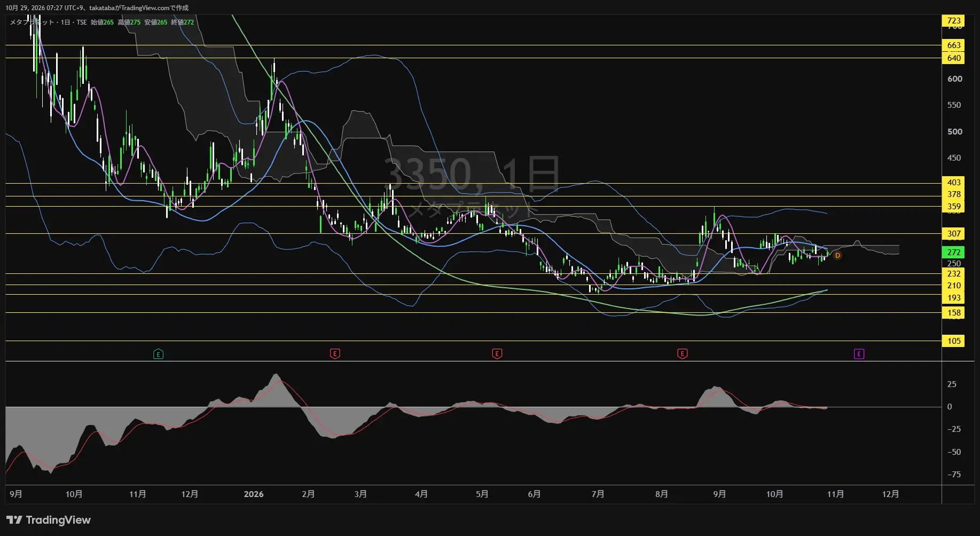Screen dimensions: 980x536
Task: Click the 2月 label on time axis
Action: 308,494
